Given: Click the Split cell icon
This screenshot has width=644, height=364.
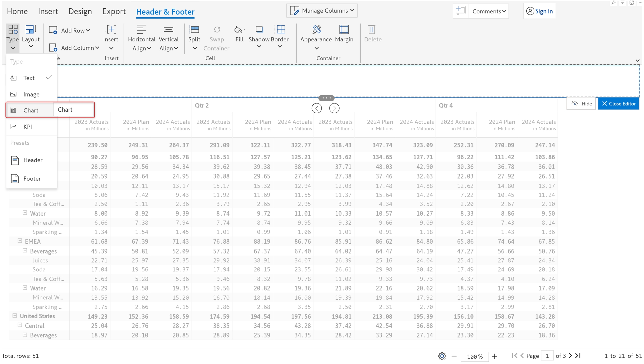Looking at the screenshot, I should tap(194, 30).
